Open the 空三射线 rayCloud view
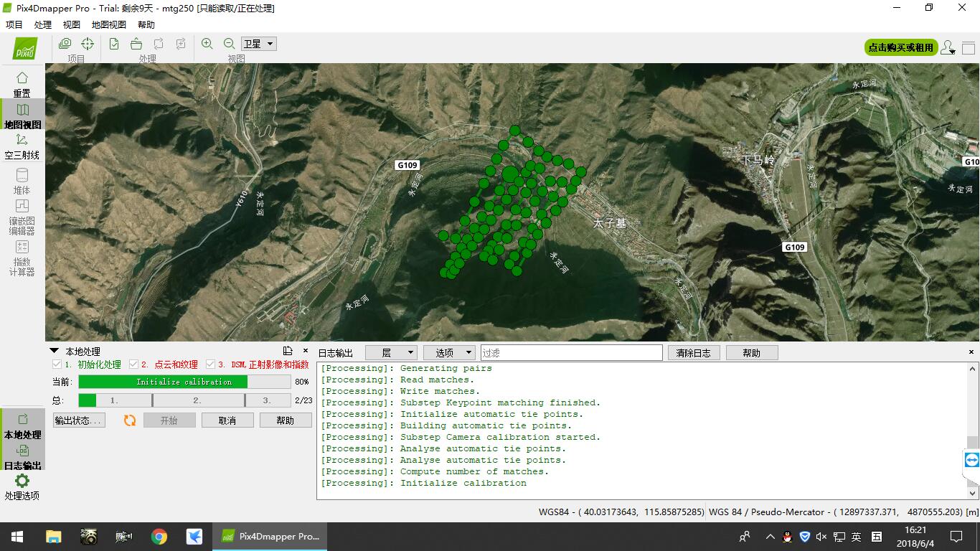The width and height of the screenshot is (980, 551). pyautogui.click(x=22, y=146)
